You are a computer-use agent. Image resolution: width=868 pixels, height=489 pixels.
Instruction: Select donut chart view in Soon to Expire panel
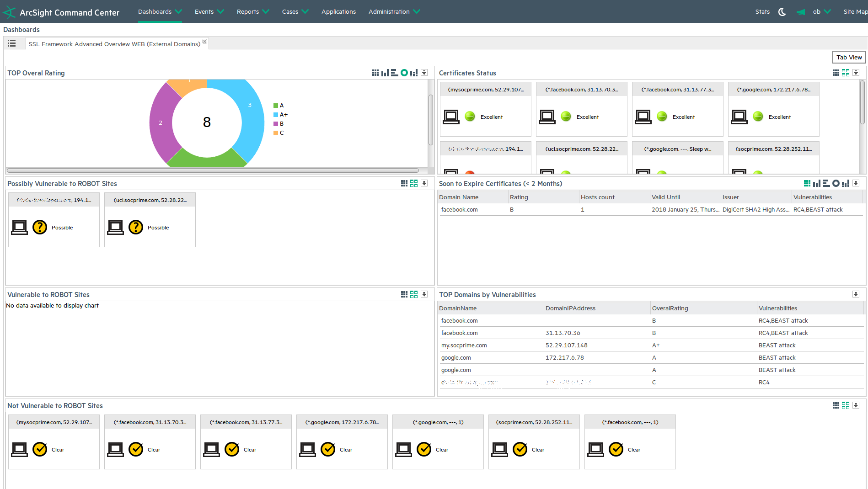[836, 183]
